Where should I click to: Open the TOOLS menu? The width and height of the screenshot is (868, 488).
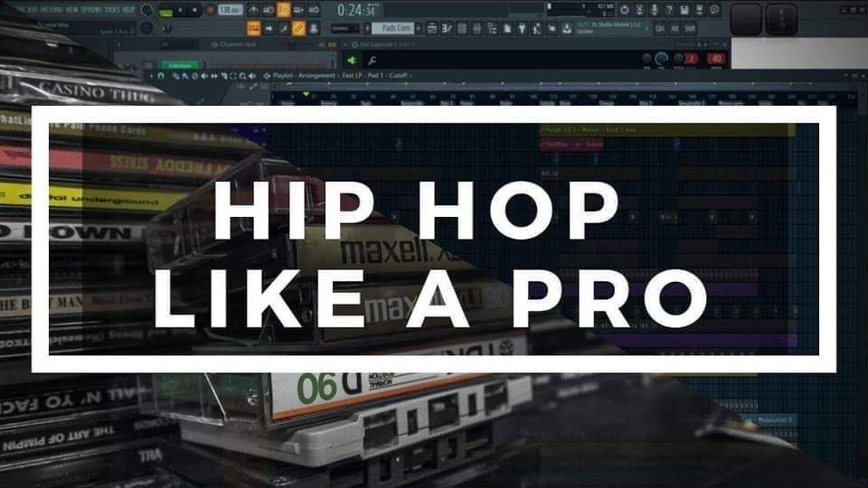point(112,9)
